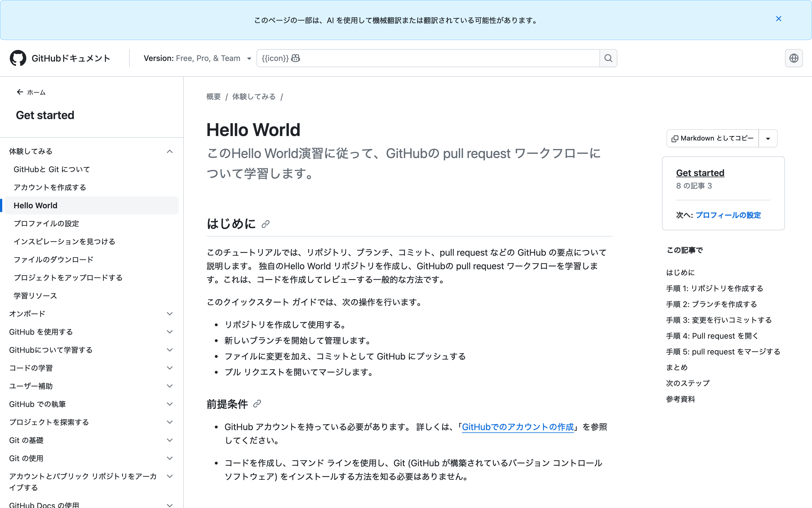Expand the プロジェクトを探索する section
This screenshot has height=508, width=812.
pos(170,422)
